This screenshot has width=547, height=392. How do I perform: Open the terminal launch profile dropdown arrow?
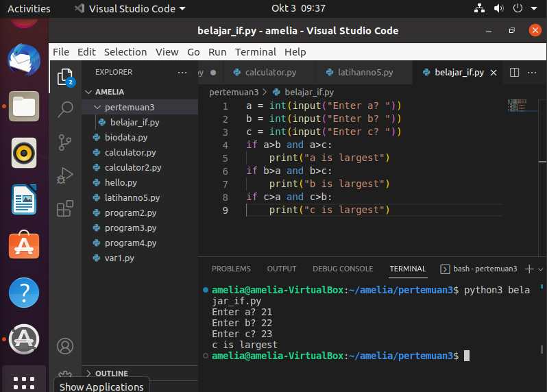[x=540, y=269]
